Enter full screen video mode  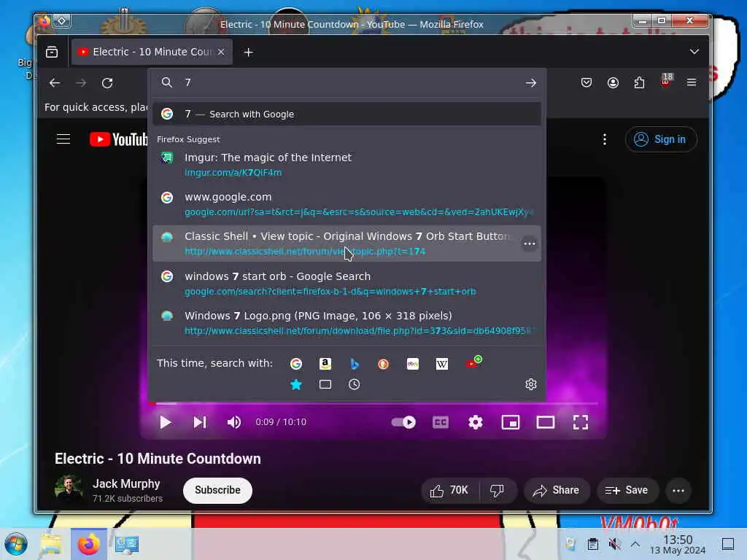click(580, 422)
